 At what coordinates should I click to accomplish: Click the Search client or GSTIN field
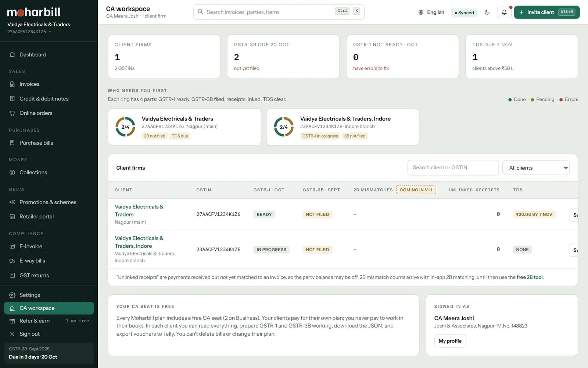tap(453, 167)
